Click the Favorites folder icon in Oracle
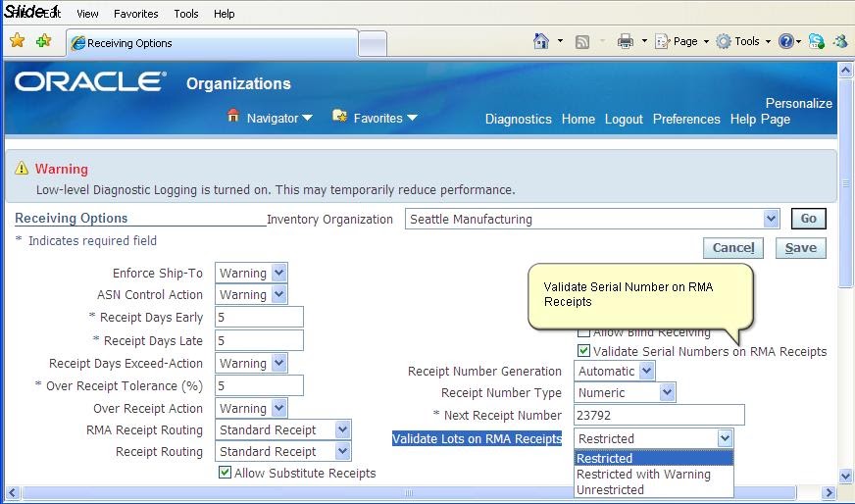 click(339, 116)
